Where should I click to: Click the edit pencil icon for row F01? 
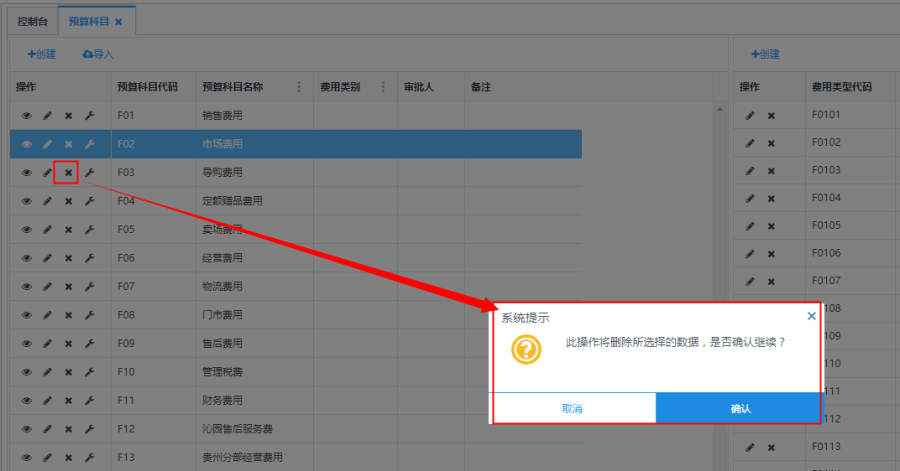pos(47,116)
